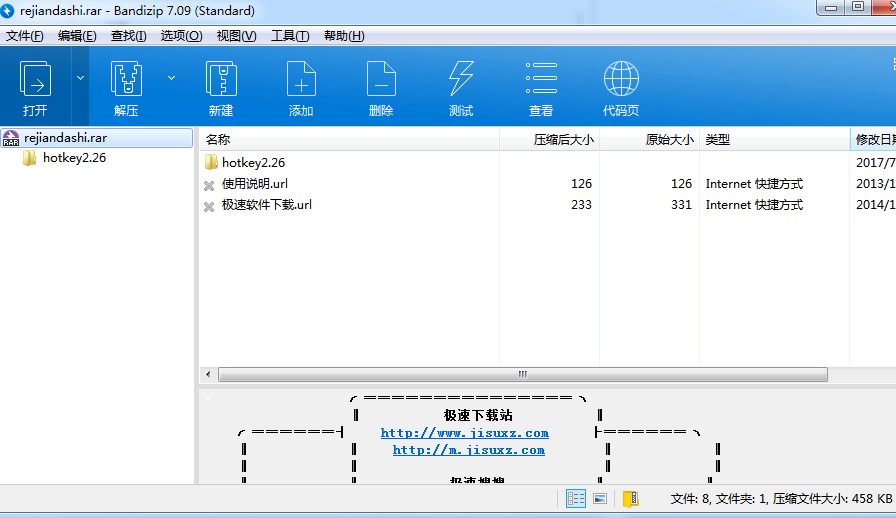Sort by the 压缩后大小 column header
896x518 pixels.
pyautogui.click(x=549, y=140)
